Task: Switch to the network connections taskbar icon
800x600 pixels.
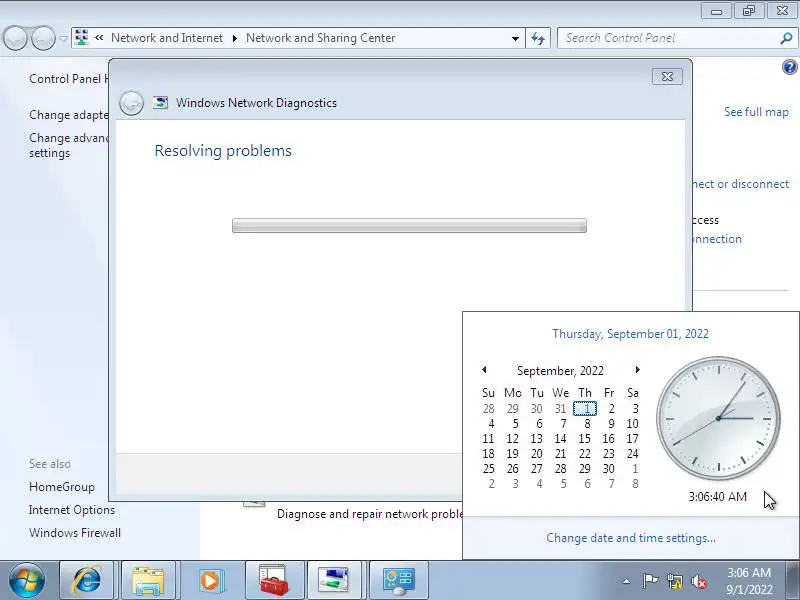Action: [333, 581]
